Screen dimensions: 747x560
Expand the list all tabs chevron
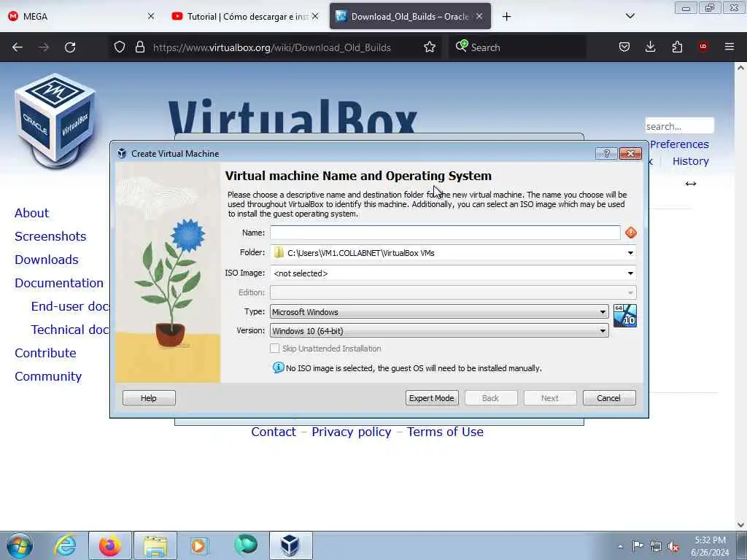point(630,16)
